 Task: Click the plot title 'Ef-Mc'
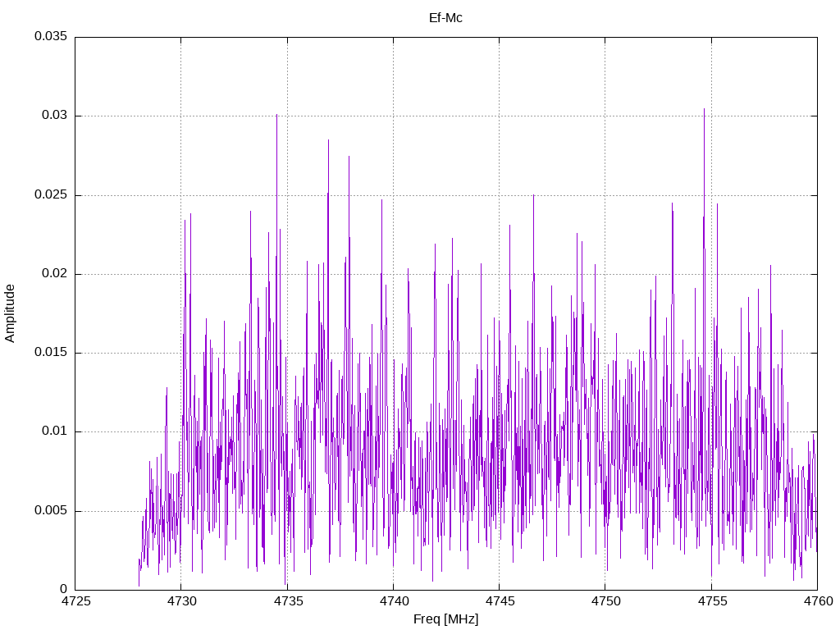click(x=445, y=18)
